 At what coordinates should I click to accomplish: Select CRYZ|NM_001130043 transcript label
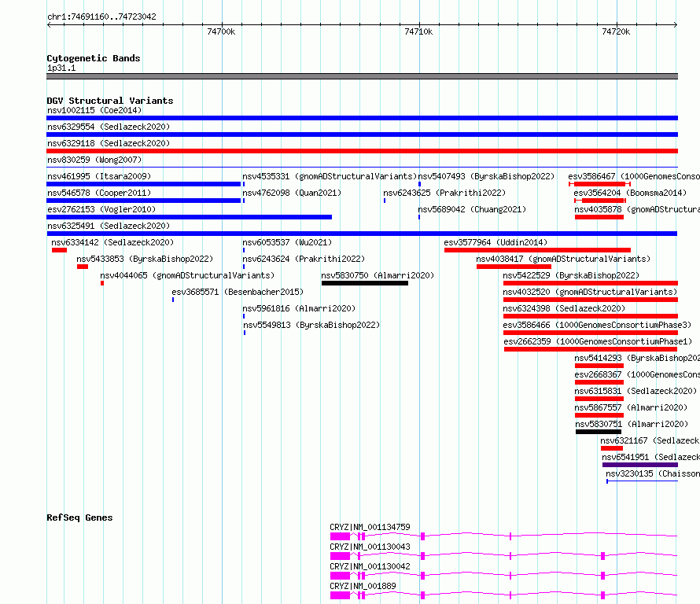(370, 547)
